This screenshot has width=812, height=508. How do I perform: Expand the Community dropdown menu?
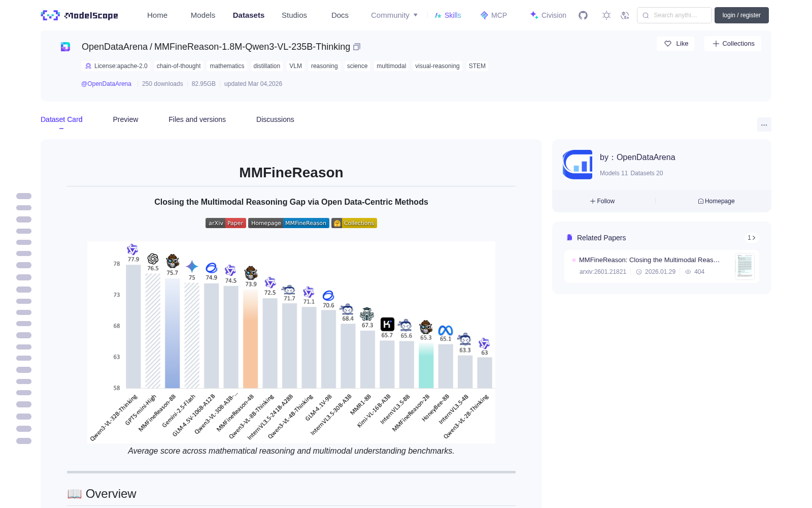click(394, 15)
